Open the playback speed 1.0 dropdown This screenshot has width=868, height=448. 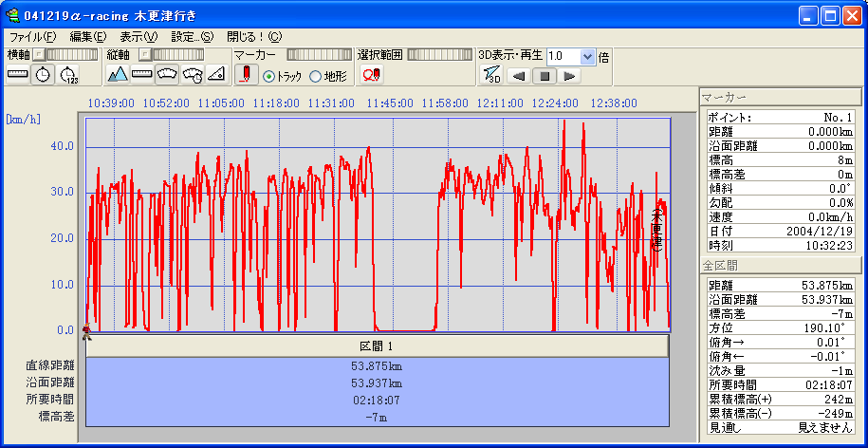[587, 56]
